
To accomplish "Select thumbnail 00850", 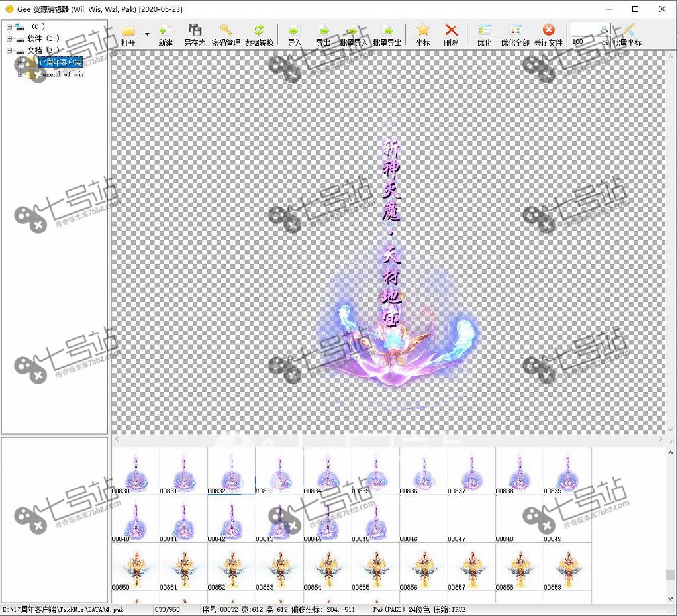I will point(135,567).
